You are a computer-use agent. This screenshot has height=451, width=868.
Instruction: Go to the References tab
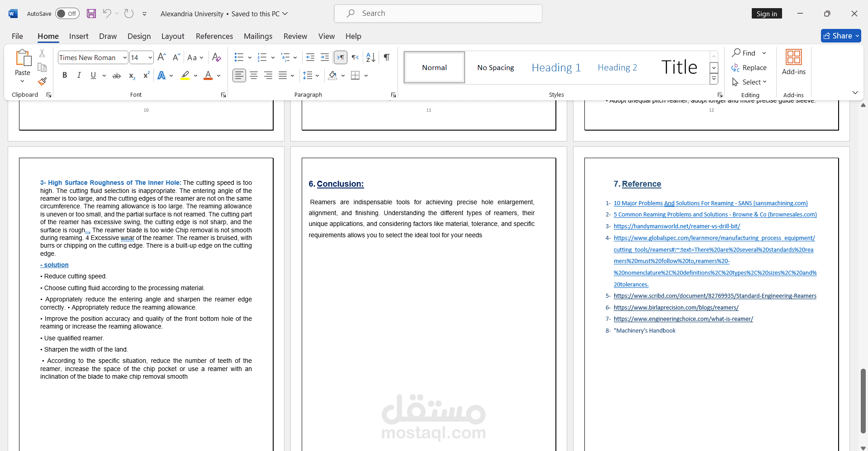coord(214,36)
